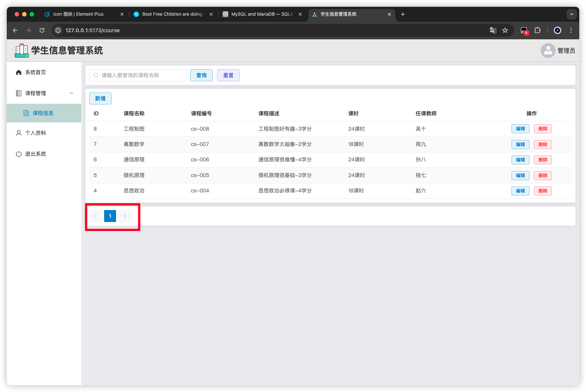586x392 pixels.
Task: Click the Chrome profile circle icon
Action: pos(558,30)
